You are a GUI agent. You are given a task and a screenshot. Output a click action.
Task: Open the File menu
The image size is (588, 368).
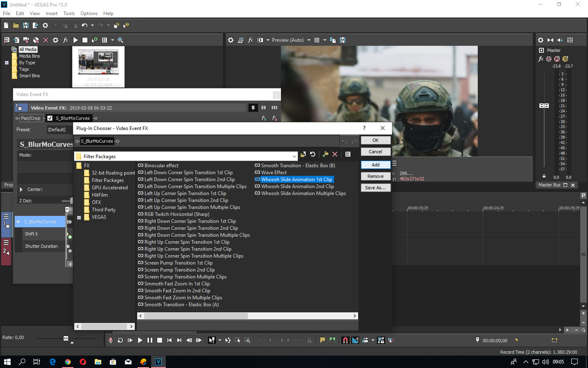pyautogui.click(x=7, y=13)
